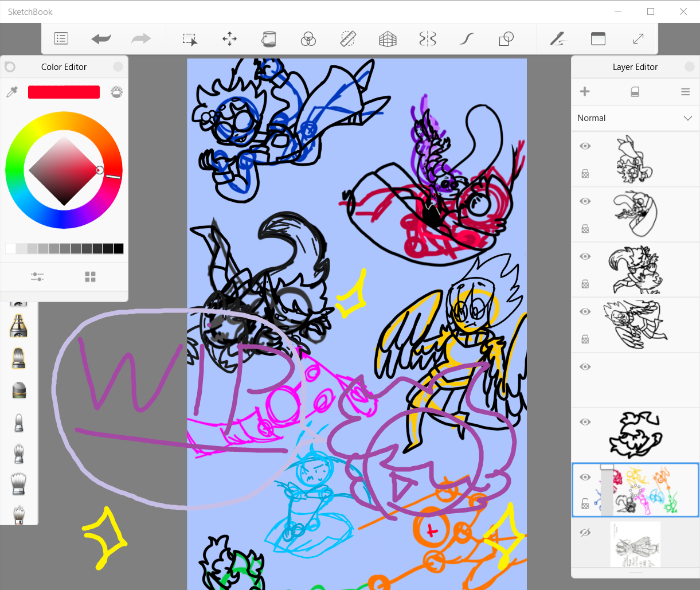Toggle lock transparency on the creature bowl layer
The height and width of the screenshot is (590, 700).
point(585,229)
